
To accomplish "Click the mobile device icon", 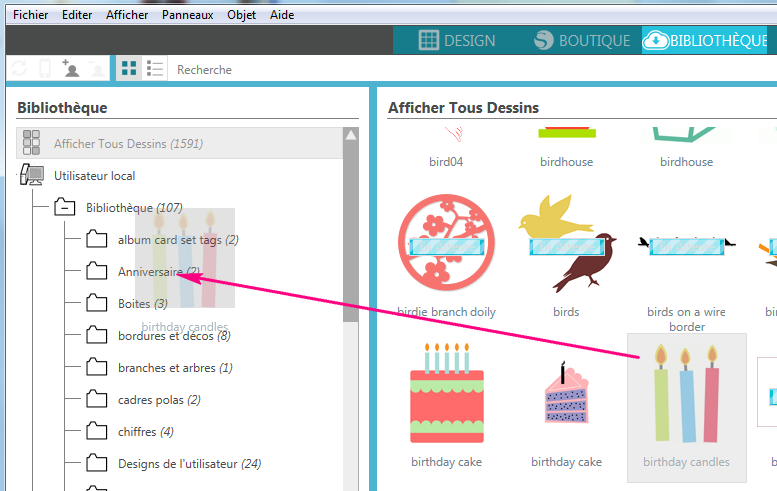I will pyautogui.click(x=45, y=68).
